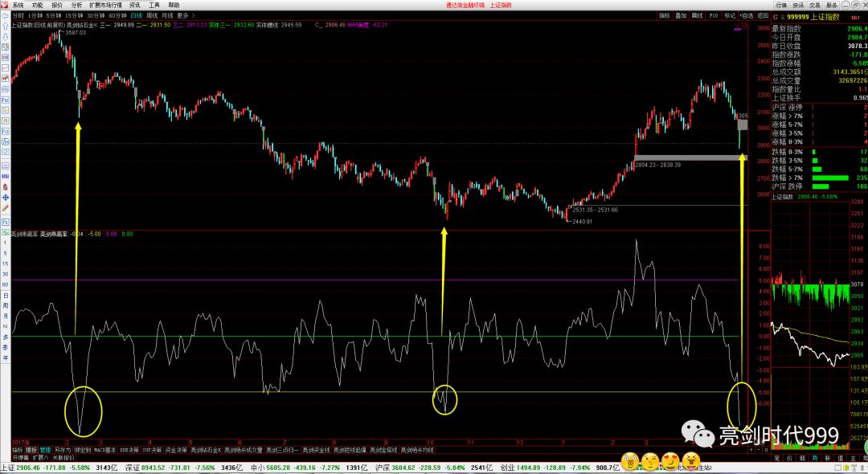Viewport: 868px width, 474px height.
Task: Click the tongue-out emoji in status bar
Action: tap(690, 461)
